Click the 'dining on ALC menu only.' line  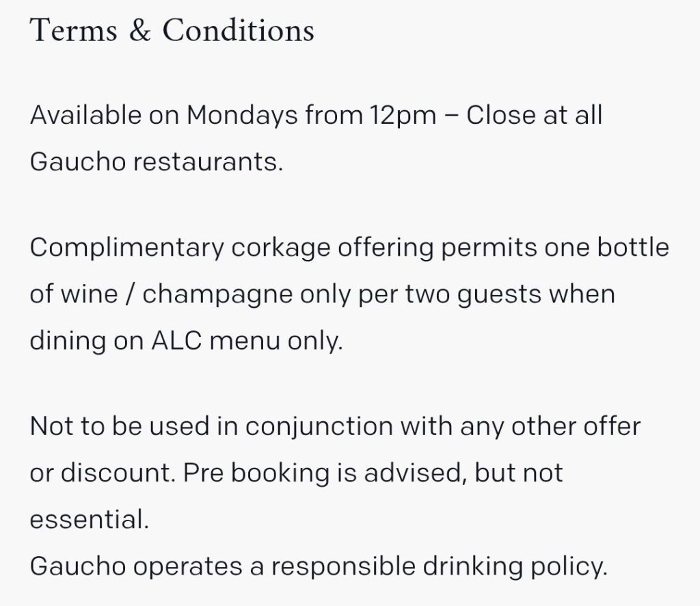click(x=185, y=341)
